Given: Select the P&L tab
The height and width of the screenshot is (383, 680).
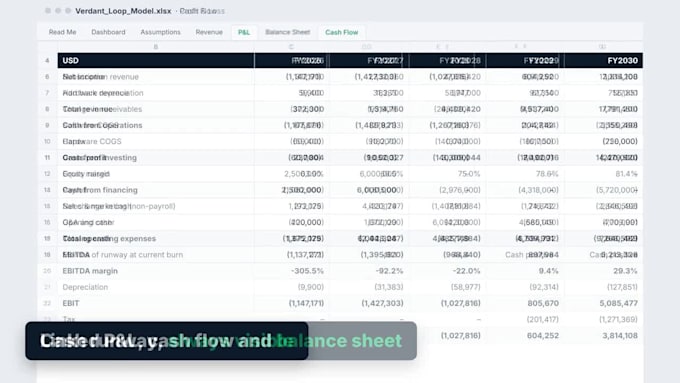Looking at the screenshot, I should click(244, 32).
